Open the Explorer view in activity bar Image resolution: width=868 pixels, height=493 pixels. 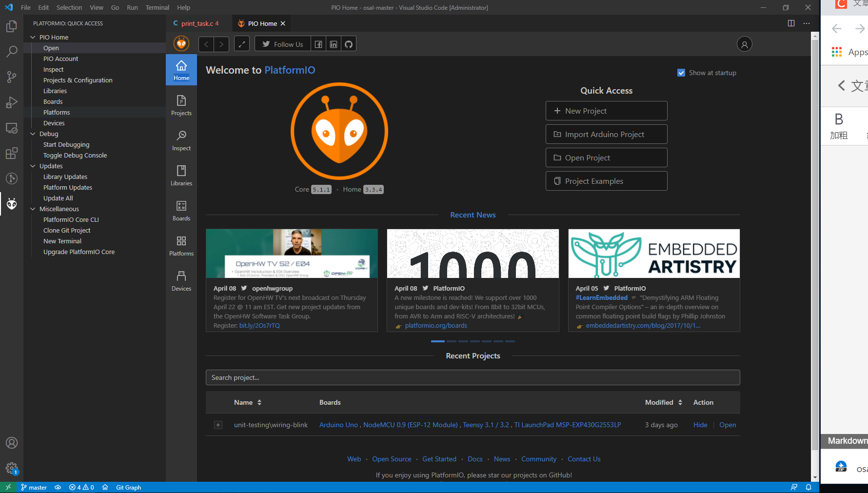click(12, 26)
